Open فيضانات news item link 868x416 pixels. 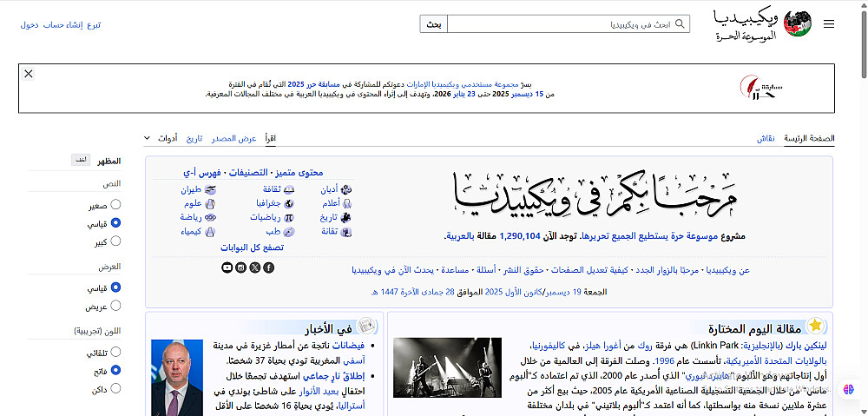(350, 345)
